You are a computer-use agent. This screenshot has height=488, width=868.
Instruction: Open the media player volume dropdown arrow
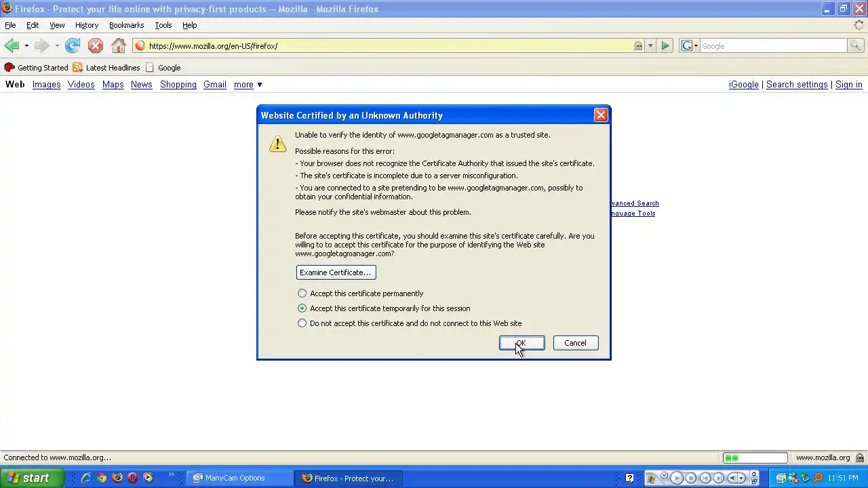pyautogui.click(x=742, y=478)
